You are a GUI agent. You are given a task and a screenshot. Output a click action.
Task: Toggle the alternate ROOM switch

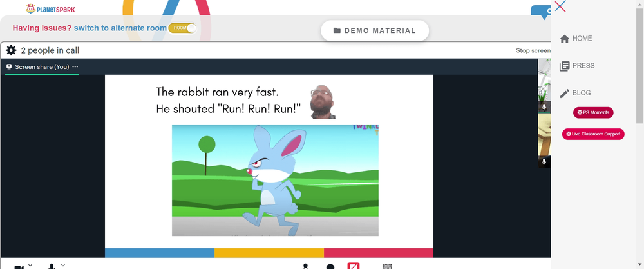coord(182,28)
